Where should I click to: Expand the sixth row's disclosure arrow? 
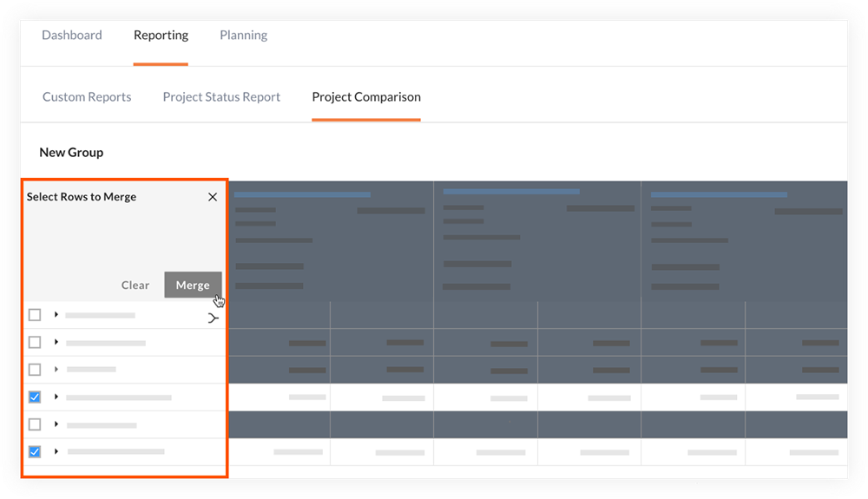click(x=56, y=451)
